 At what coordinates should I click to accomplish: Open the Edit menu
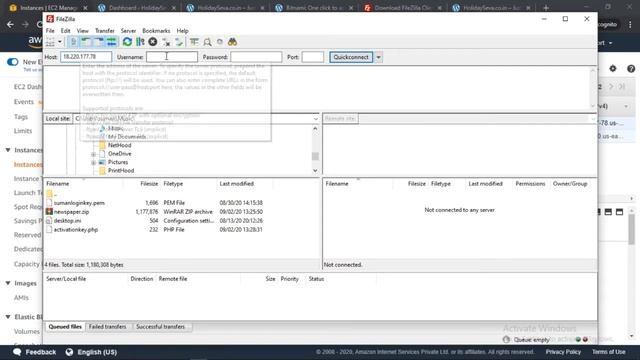pyautogui.click(x=65, y=31)
